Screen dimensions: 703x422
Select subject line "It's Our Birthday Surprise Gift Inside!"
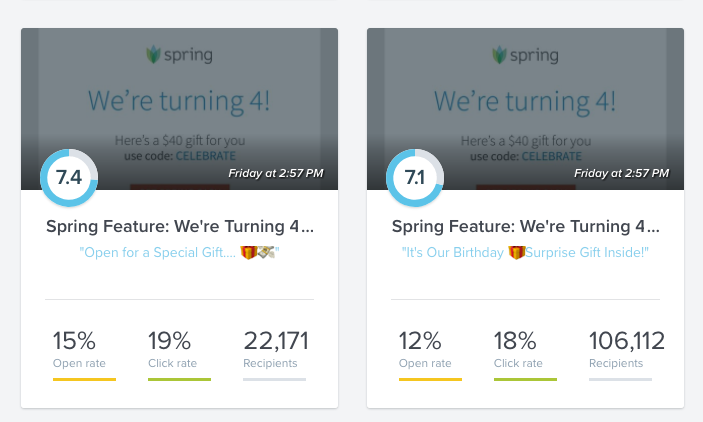click(x=525, y=252)
